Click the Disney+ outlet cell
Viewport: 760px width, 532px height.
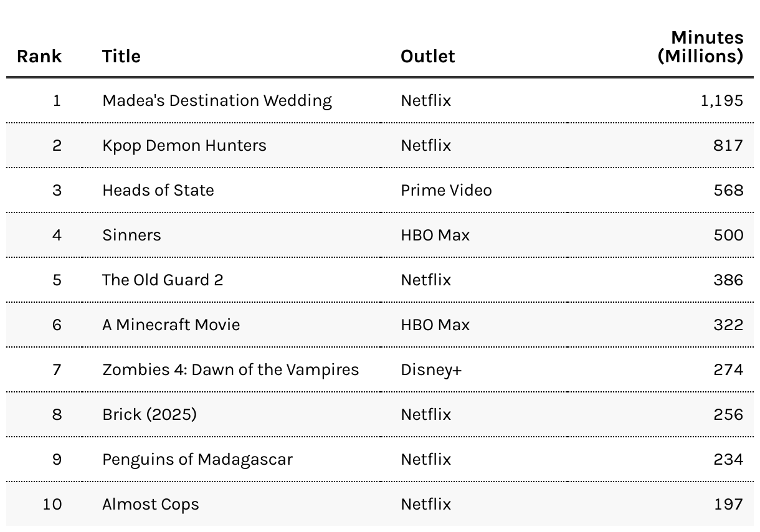click(x=431, y=370)
